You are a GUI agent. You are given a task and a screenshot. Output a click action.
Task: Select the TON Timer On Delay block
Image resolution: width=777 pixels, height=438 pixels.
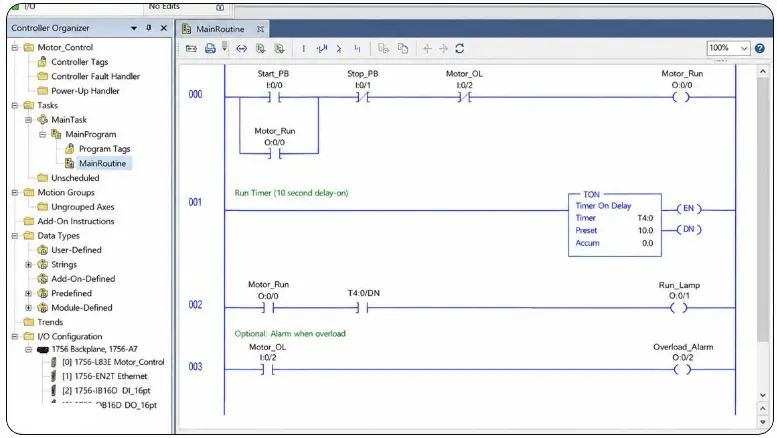(614, 224)
